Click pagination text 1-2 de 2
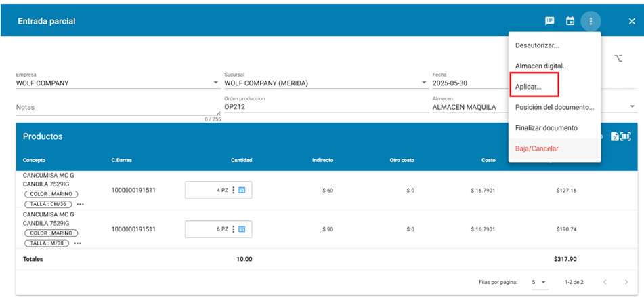 574,283
